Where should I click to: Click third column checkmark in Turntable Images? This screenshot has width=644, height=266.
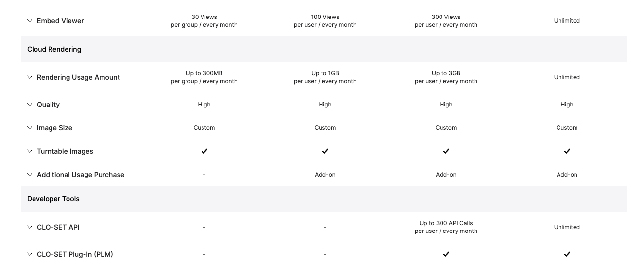[446, 151]
